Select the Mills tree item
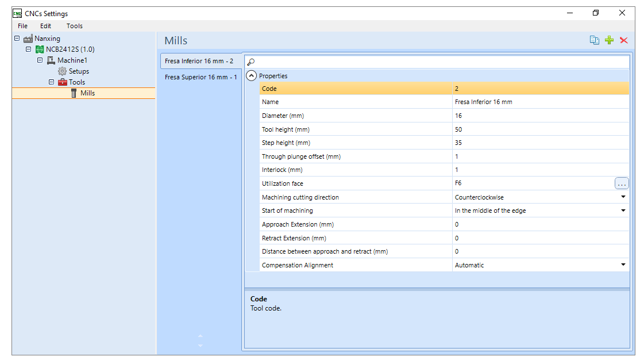Viewport: 644px width, 360px height. pos(87,93)
